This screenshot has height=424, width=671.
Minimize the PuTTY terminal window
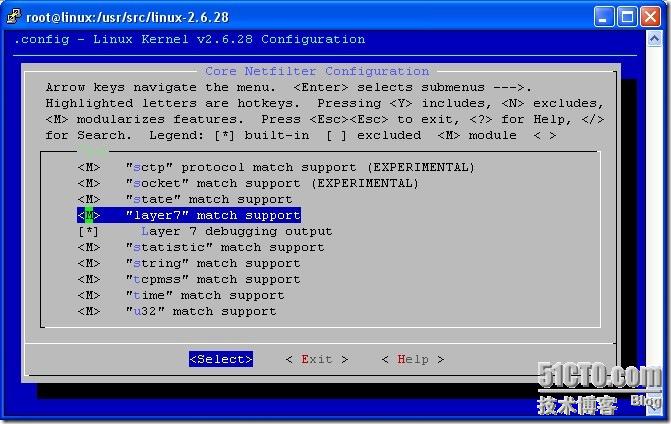tap(604, 17)
